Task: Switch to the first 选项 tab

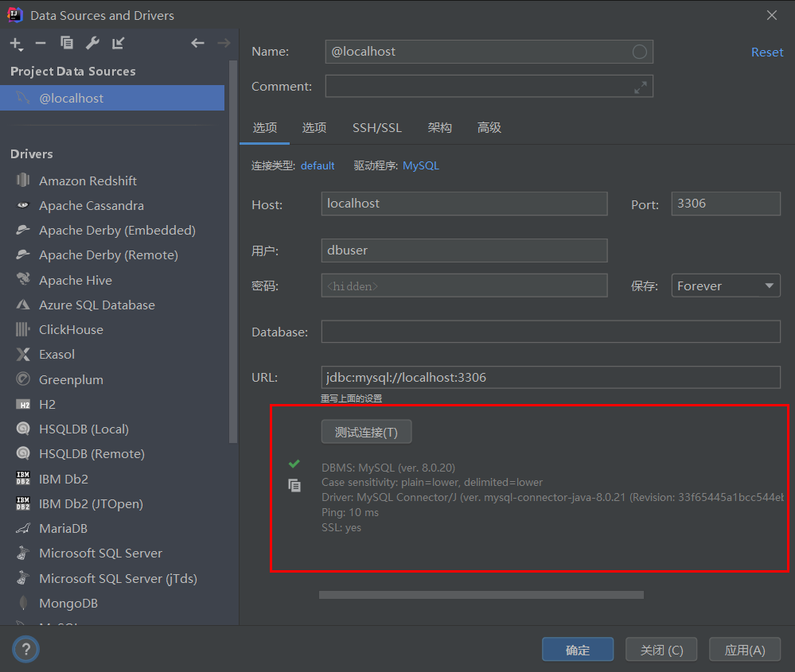Action: tap(265, 128)
